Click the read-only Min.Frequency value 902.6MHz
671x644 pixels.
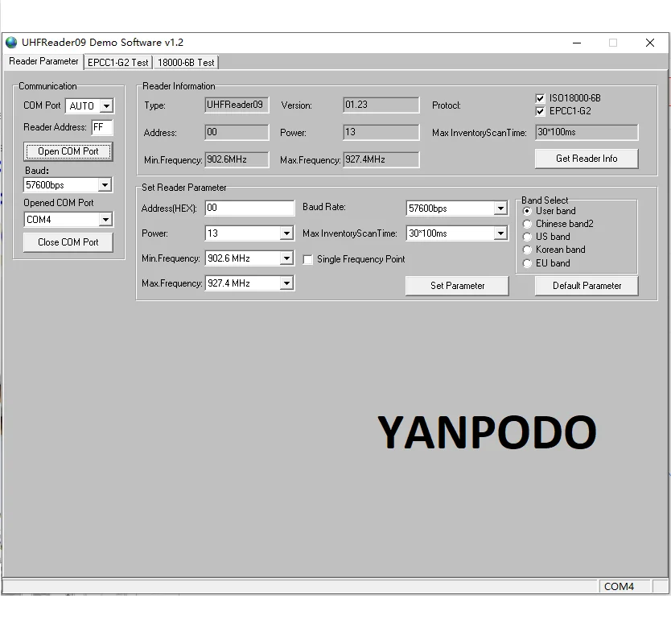[x=237, y=159]
